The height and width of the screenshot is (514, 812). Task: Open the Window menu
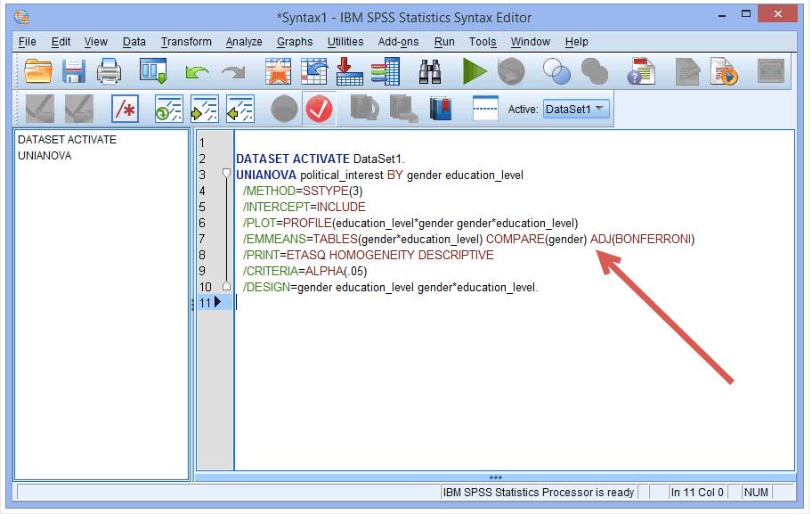point(530,42)
